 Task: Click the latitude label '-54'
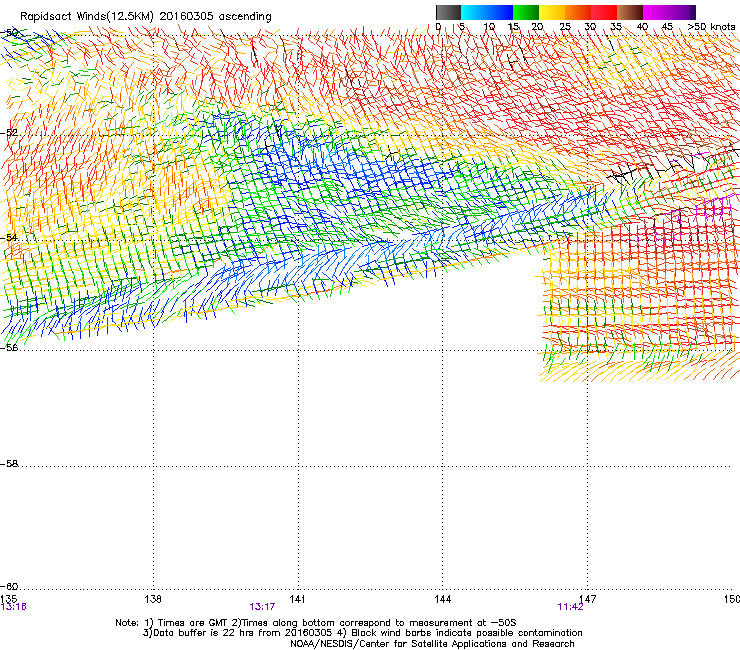coord(9,237)
